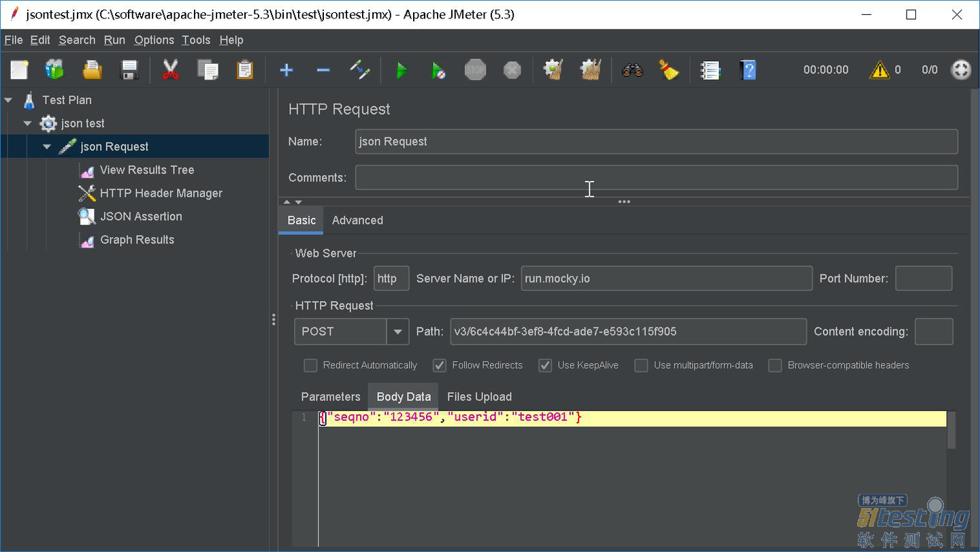Select JSON Assertion in tree
Image resolution: width=980 pixels, height=552 pixels.
141,216
